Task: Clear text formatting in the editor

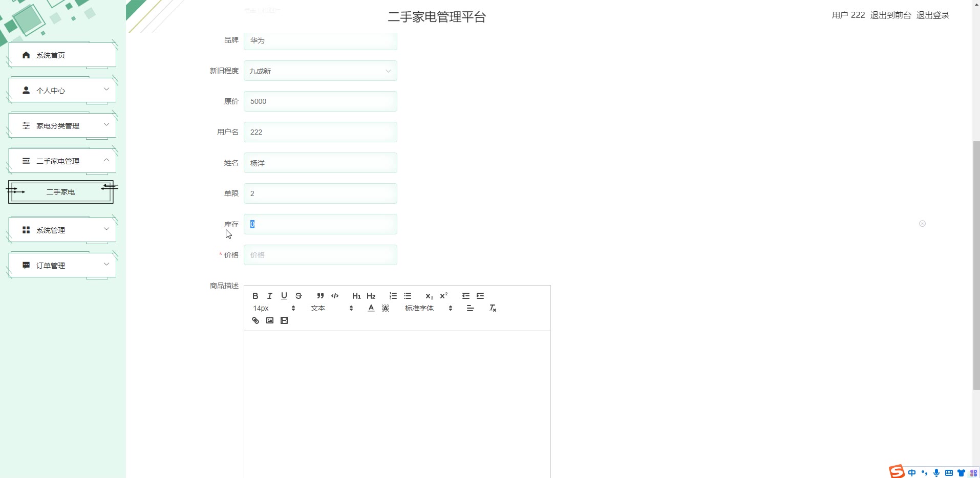Action: coord(493,308)
